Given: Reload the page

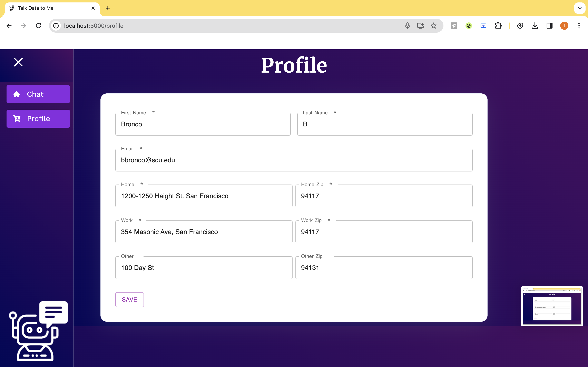Looking at the screenshot, I should click(38, 26).
